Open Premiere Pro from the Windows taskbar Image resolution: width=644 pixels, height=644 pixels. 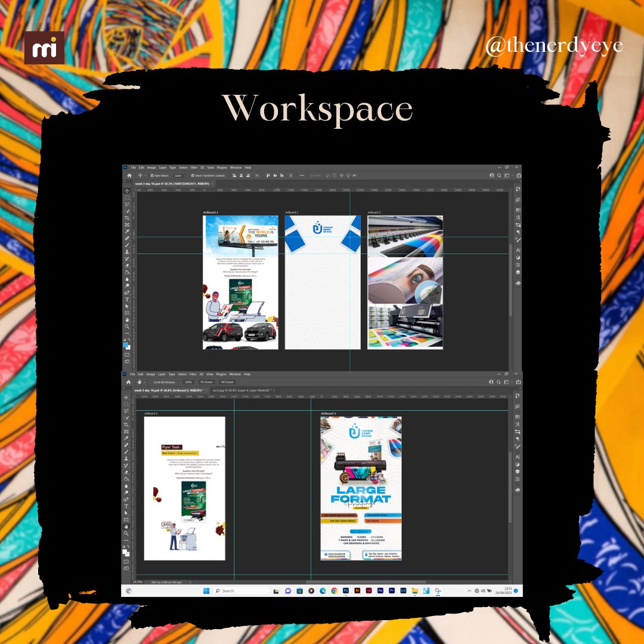tap(392, 590)
